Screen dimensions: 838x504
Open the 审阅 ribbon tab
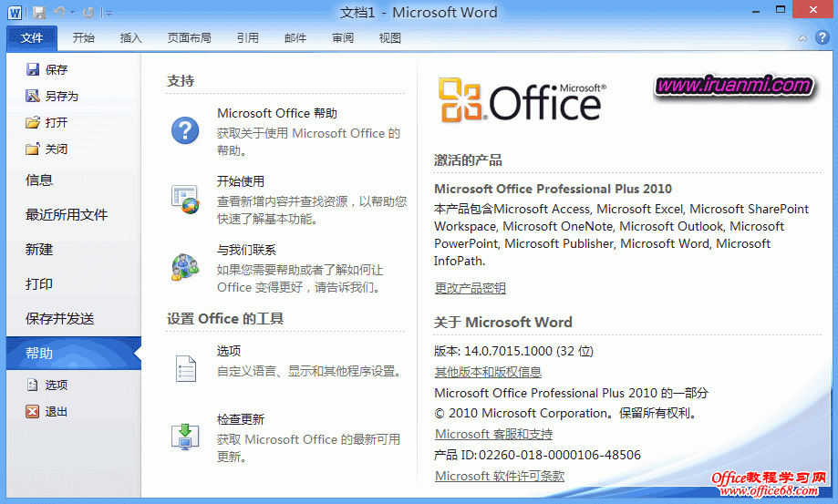coord(343,38)
